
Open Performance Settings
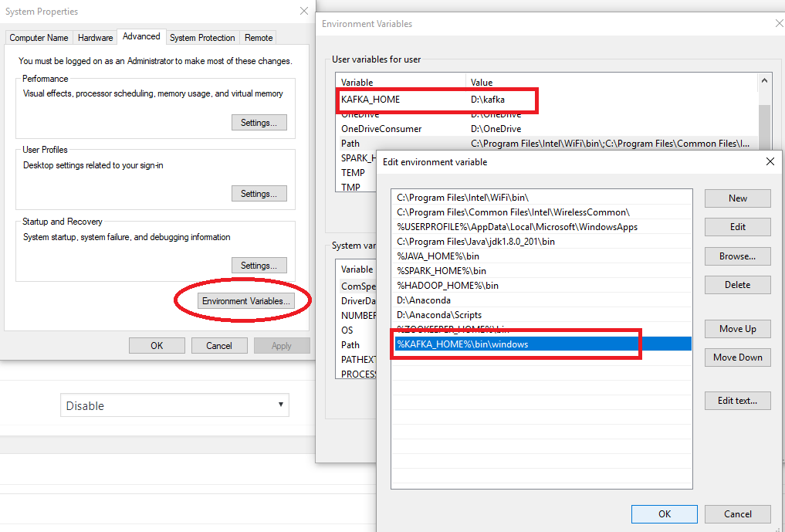tap(259, 122)
